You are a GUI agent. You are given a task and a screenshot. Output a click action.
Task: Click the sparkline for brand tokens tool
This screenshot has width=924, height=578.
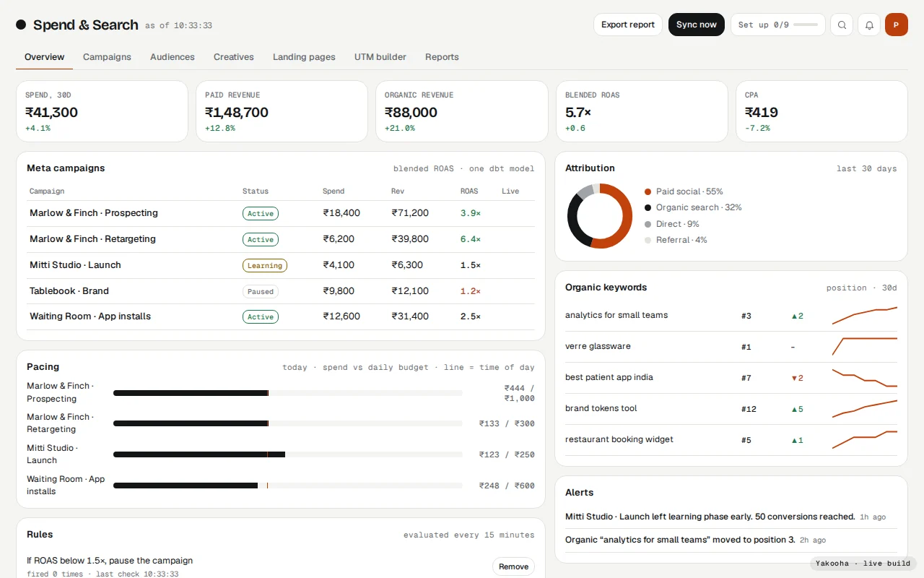[x=865, y=409]
